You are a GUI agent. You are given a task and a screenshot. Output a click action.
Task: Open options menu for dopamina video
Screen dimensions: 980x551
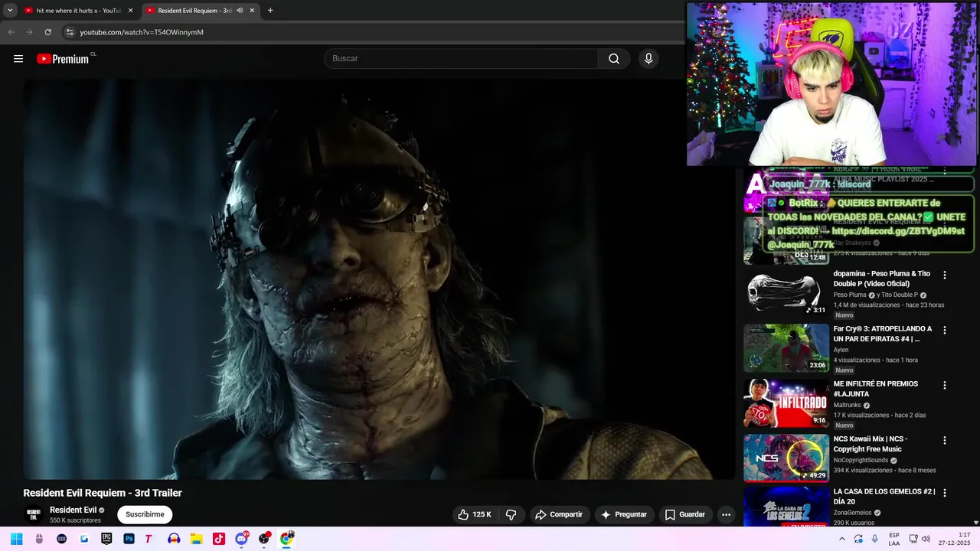[x=945, y=275]
